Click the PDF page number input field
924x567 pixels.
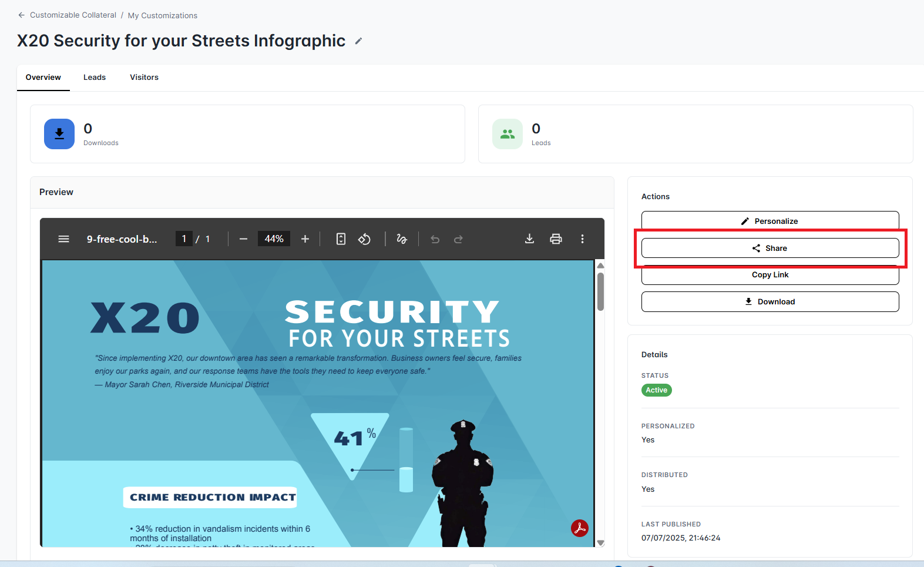[184, 239]
